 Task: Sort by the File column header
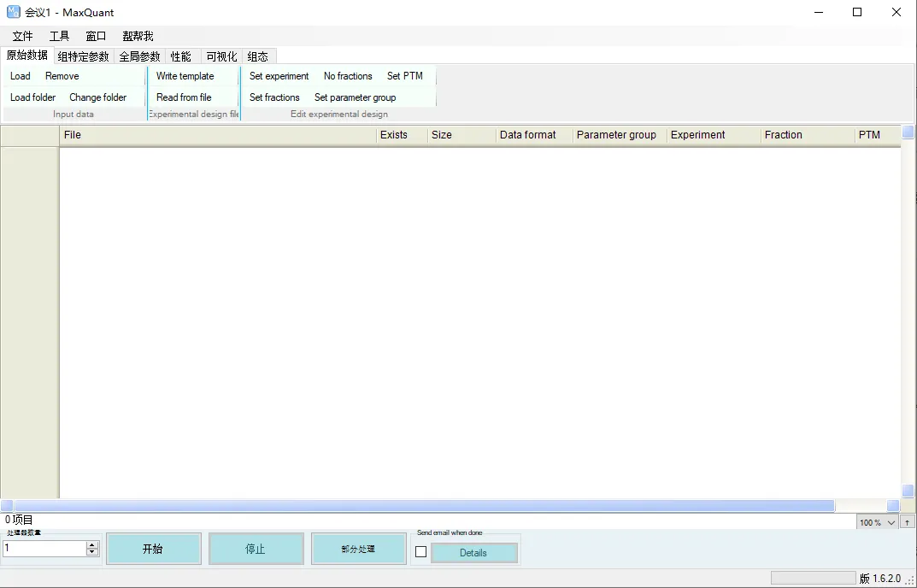click(x=218, y=135)
